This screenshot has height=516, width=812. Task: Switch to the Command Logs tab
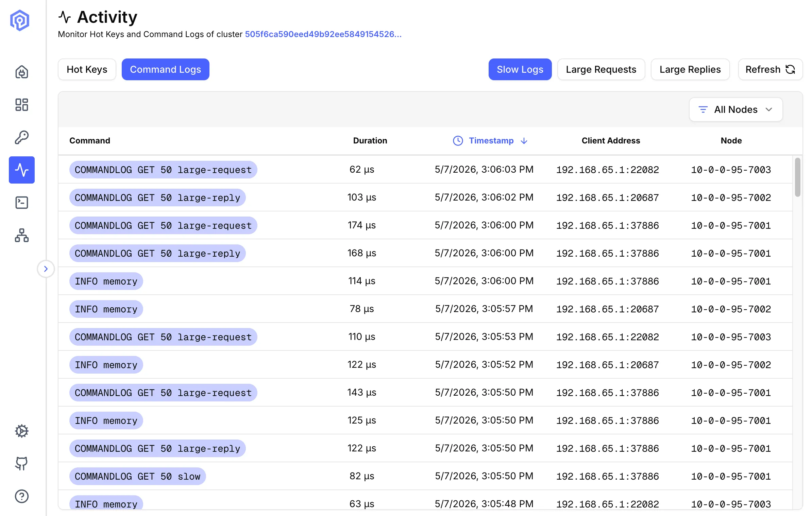pyautogui.click(x=166, y=69)
